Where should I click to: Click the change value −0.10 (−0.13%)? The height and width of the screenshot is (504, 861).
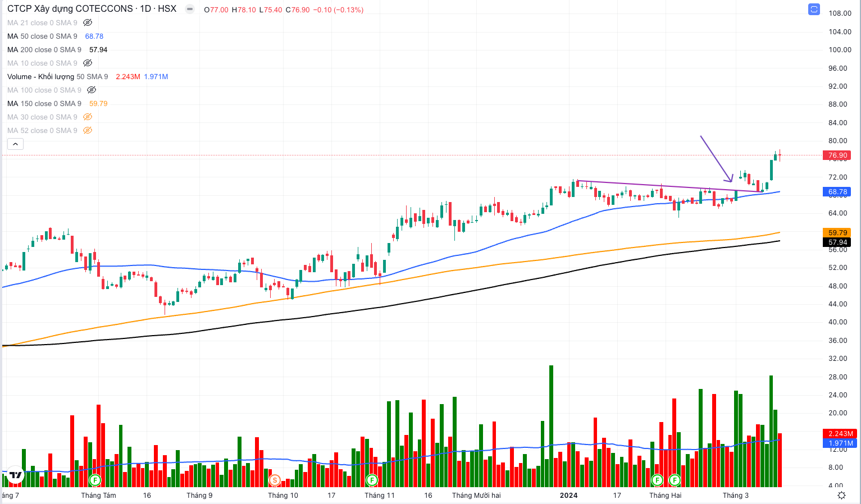338,10
